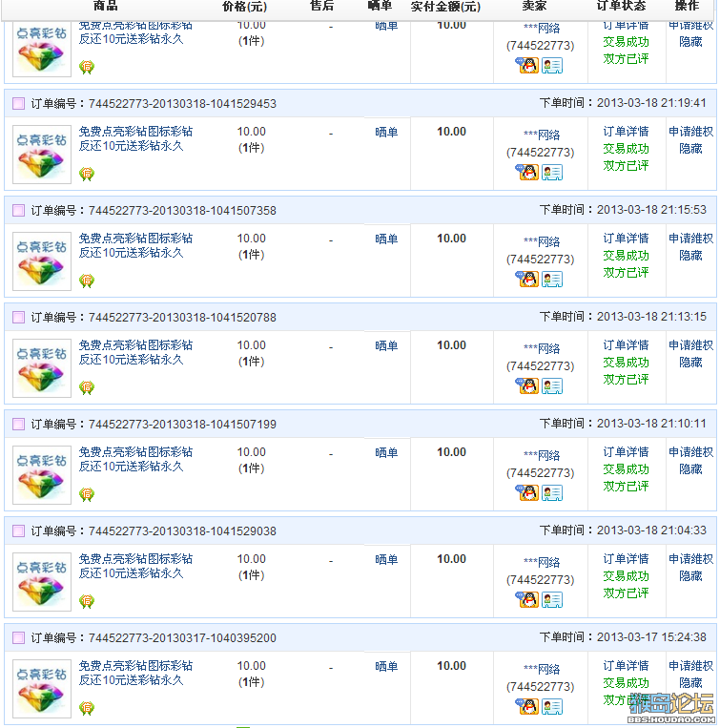Open seller profile card icon in 21:04:33 order
Viewport: 720px width, 728px height.
pyautogui.click(x=552, y=599)
